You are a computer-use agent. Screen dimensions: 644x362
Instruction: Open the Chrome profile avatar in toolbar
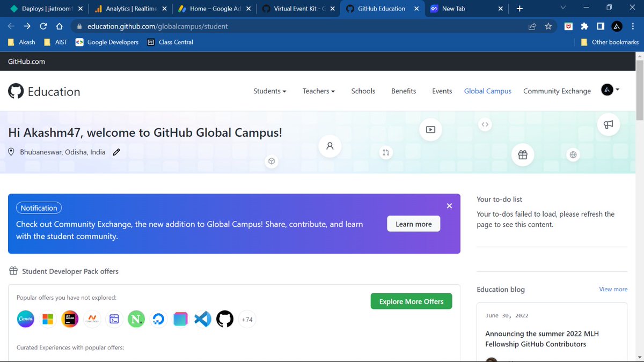pyautogui.click(x=617, y=26)
